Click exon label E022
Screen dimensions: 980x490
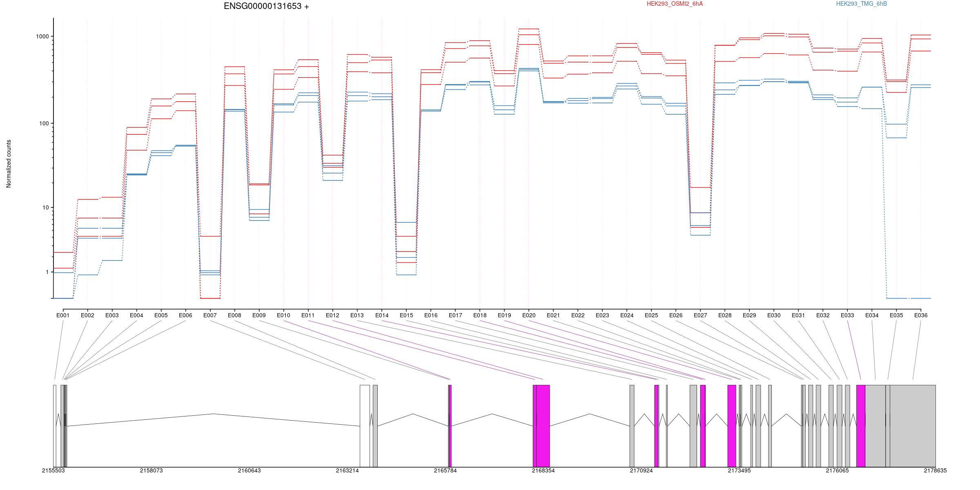tap(578, 315)
